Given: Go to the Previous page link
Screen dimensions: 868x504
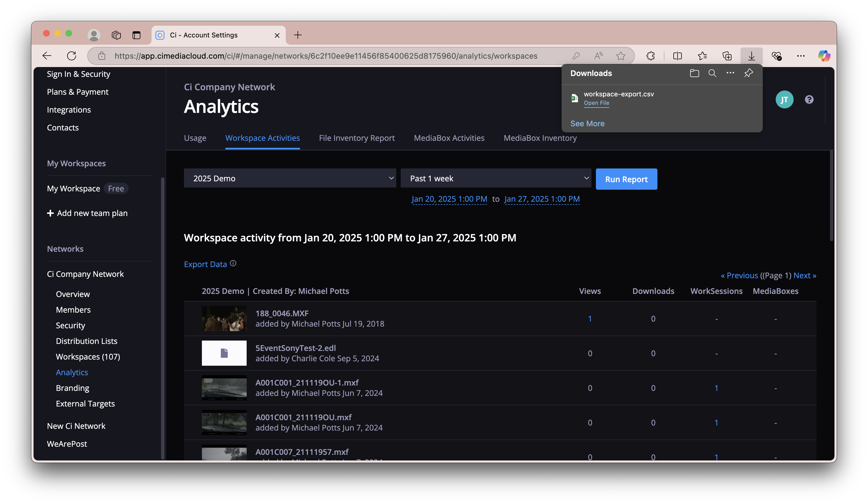Looking at the screenshot, I should click(x=739, y=275).
